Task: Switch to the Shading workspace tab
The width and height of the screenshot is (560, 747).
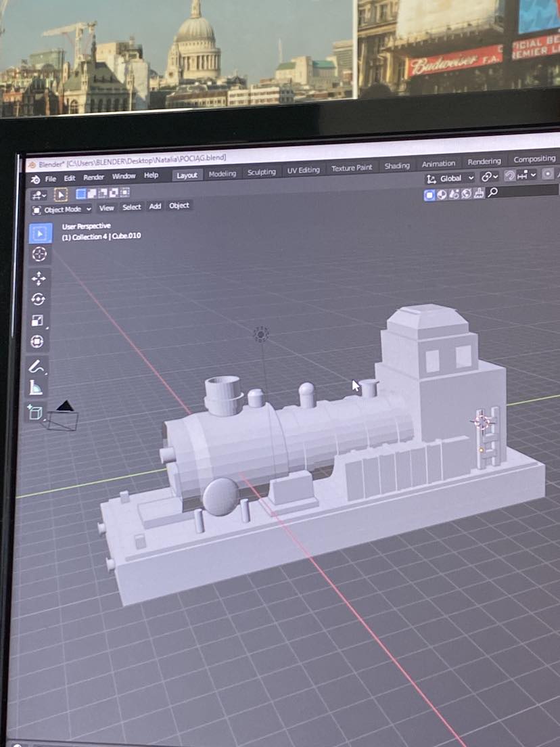Action: 396,166
